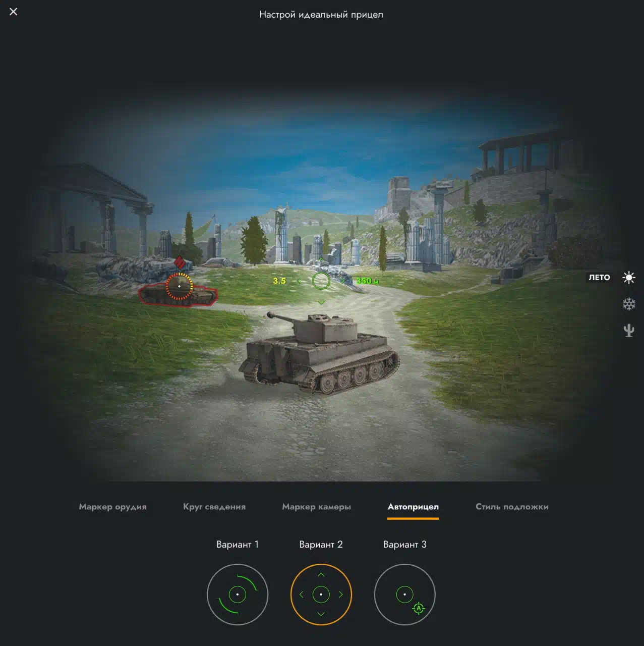Click the yellow 3.5 reload value
Viewport: 644px width, 646px height.
coord(279,281)
